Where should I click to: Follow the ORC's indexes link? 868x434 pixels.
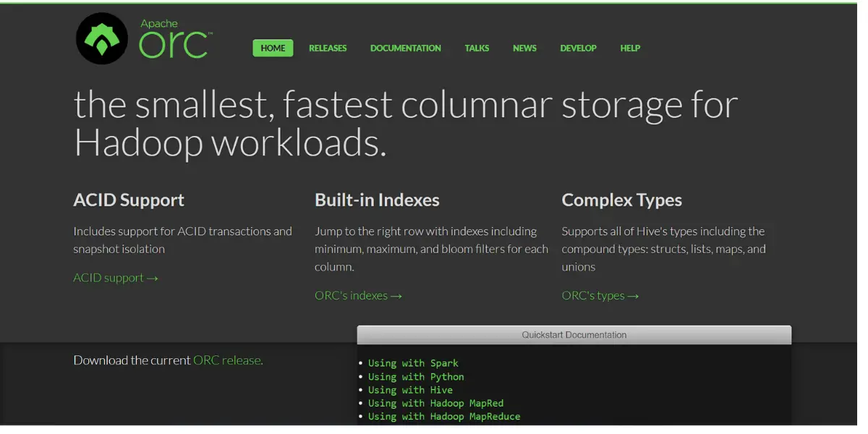point(358,296)
